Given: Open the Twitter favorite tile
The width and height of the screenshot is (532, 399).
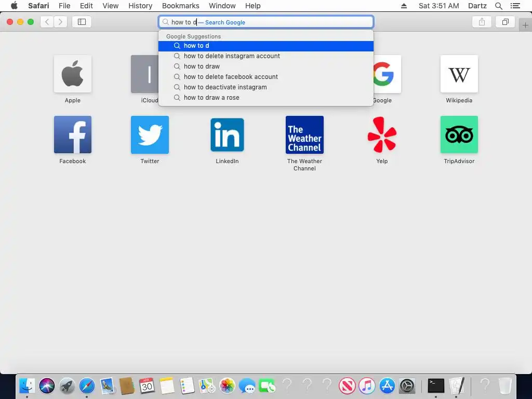Looking at the screenshot, I should click(150, 135).
